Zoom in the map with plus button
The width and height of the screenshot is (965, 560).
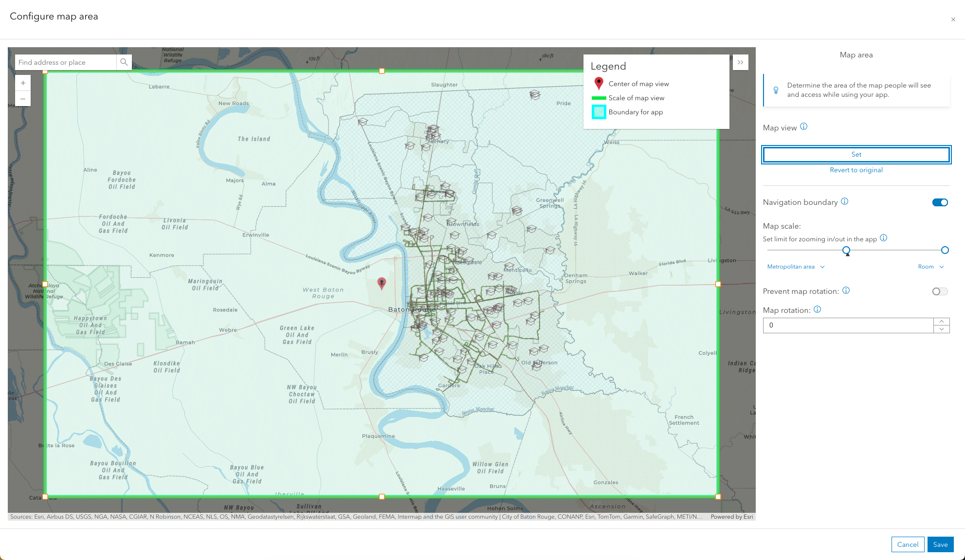(23, 83)
